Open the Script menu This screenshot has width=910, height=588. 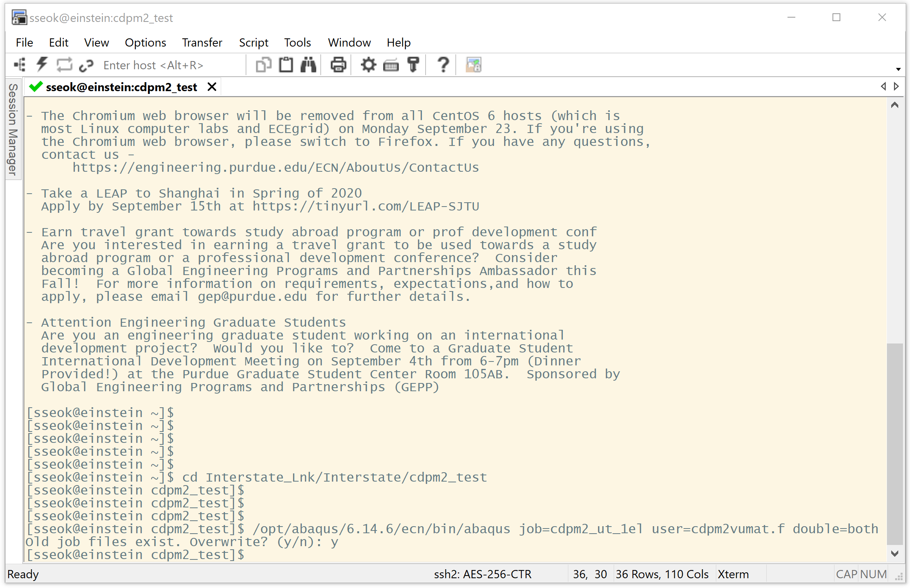[254, 42]
